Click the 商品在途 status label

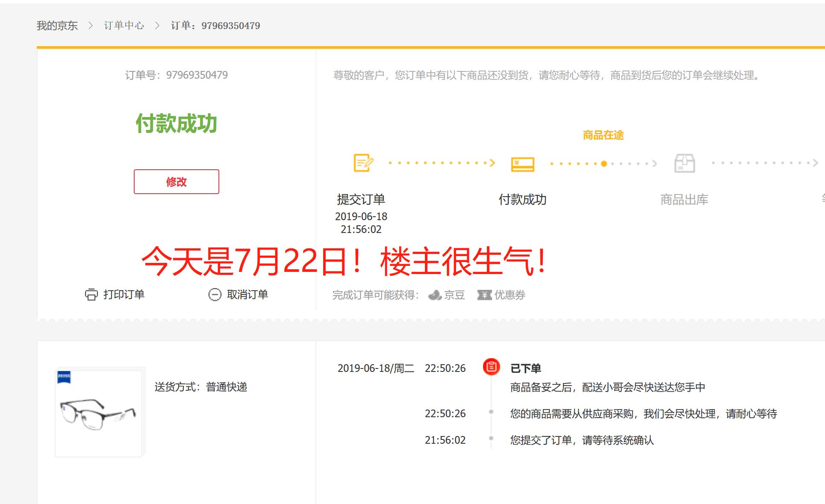[603, 136]
